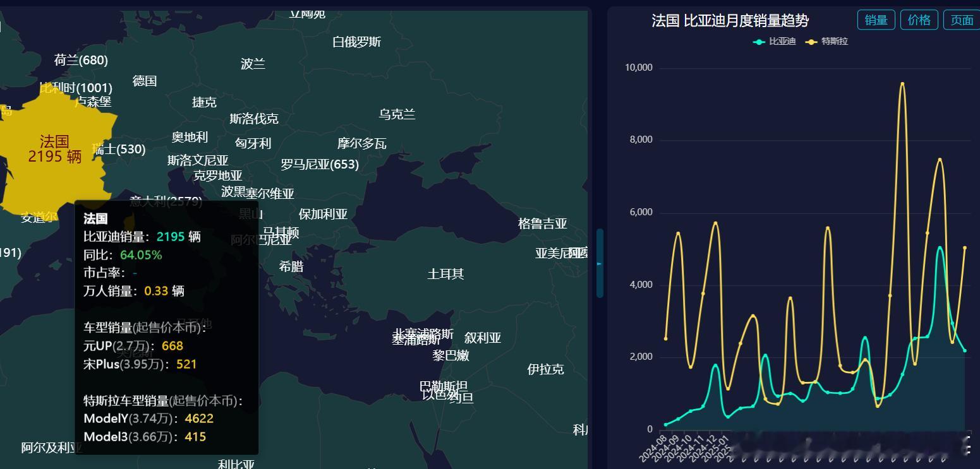Select 波兰 on the map

point(253,64)
